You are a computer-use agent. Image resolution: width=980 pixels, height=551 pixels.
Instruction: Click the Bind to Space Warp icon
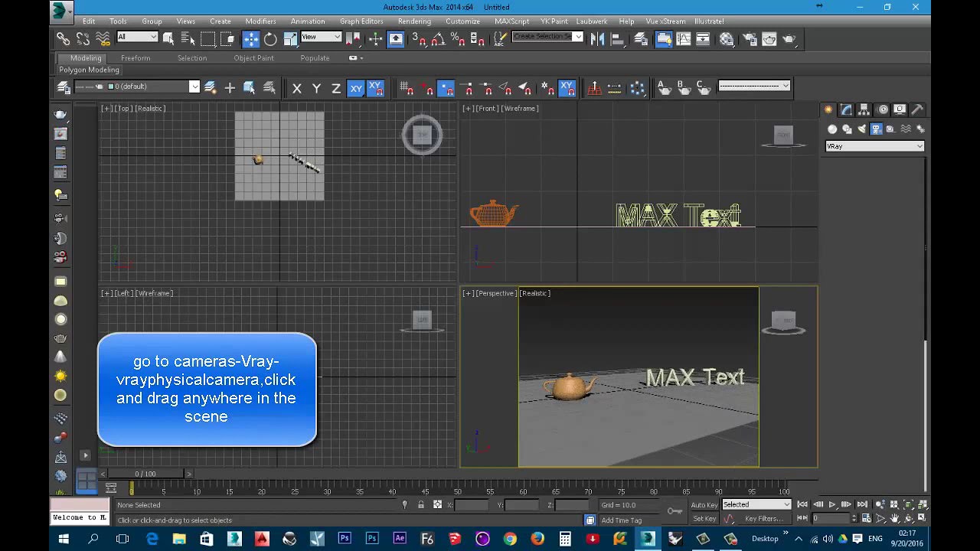tap(103, 38)
